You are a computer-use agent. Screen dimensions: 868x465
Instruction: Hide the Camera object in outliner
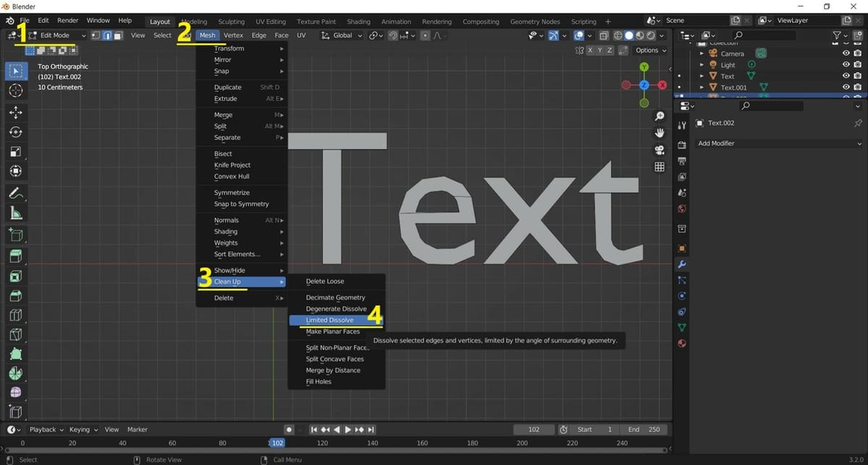point(846,54)
